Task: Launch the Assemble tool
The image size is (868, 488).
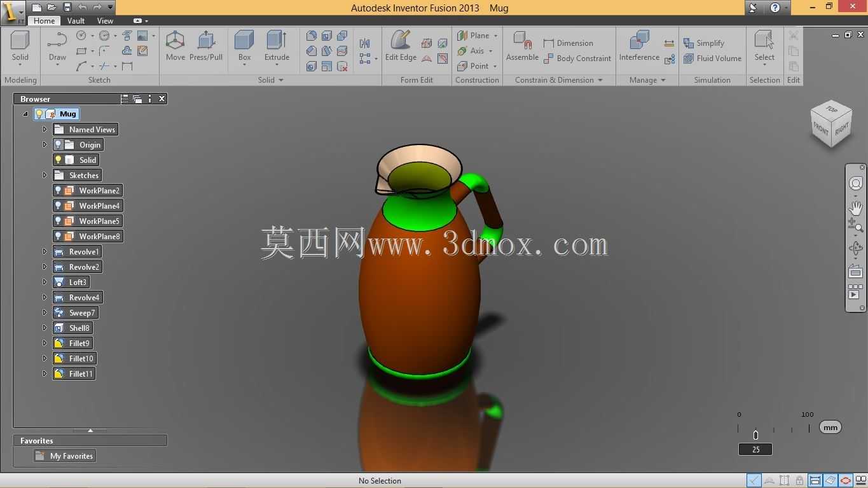Action: (522, 46)
